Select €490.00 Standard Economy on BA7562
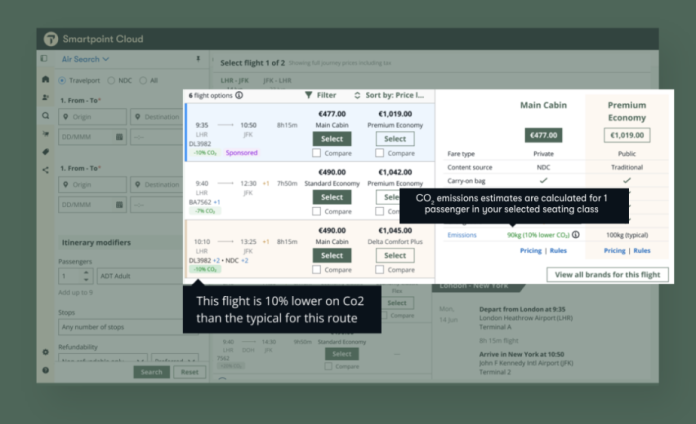The height and width of the screenshot is (424, 696). point(332,197)
